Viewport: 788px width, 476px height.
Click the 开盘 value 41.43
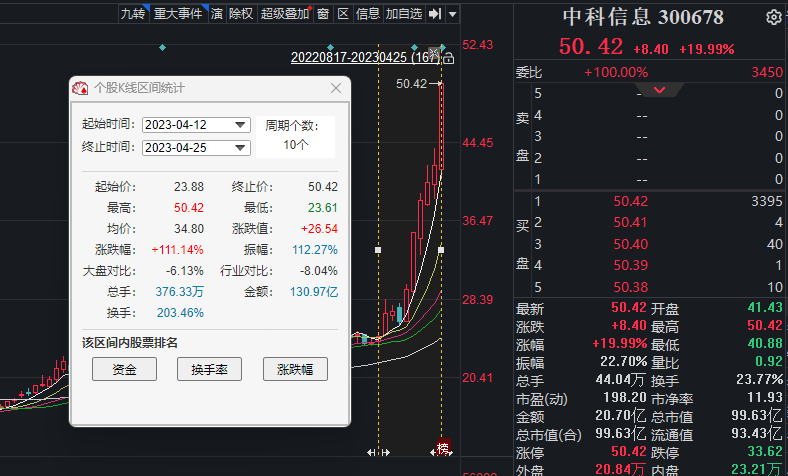pyautogui.click(x=765, y=307)
